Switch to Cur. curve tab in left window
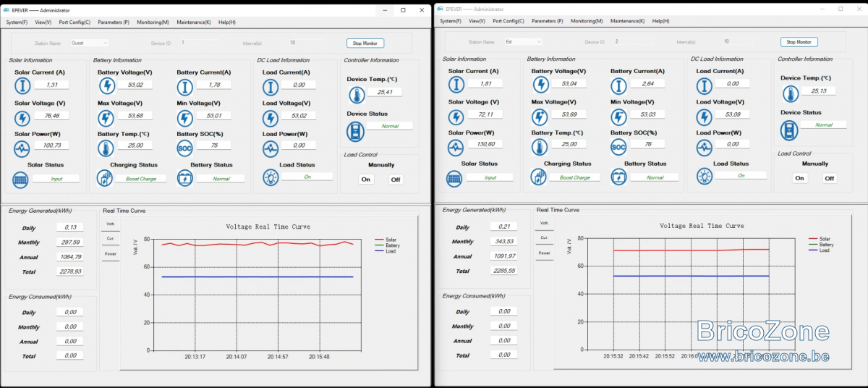Screen dimensions: 868x388 (110, 239)
